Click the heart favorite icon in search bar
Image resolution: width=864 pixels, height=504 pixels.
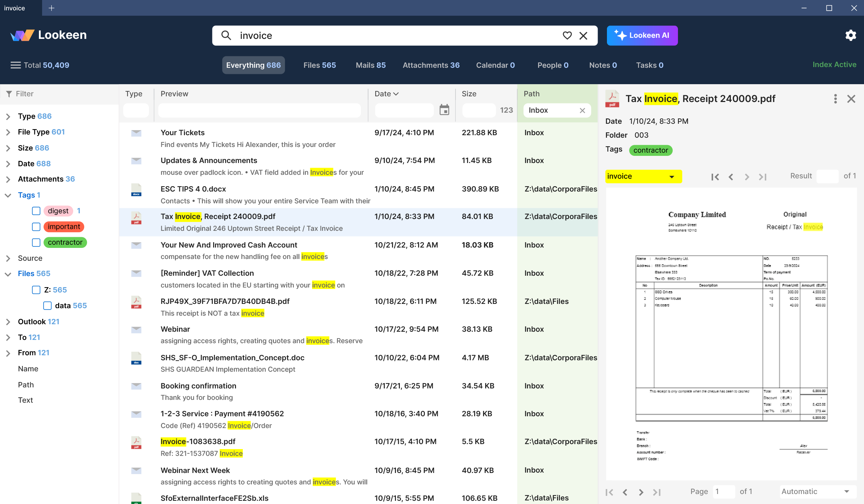(567, 35)
